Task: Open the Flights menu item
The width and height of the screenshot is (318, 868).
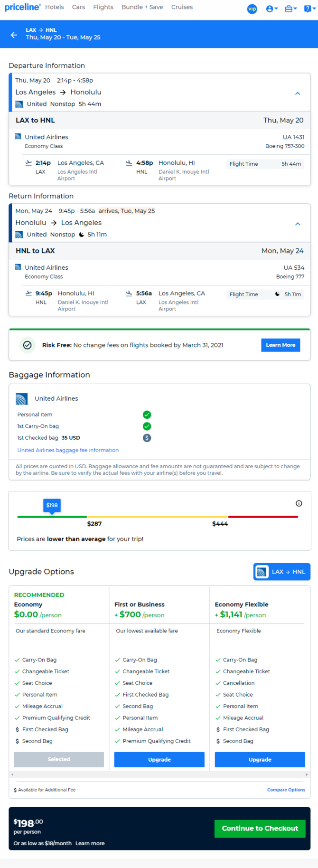Action: tap(103, 7)
